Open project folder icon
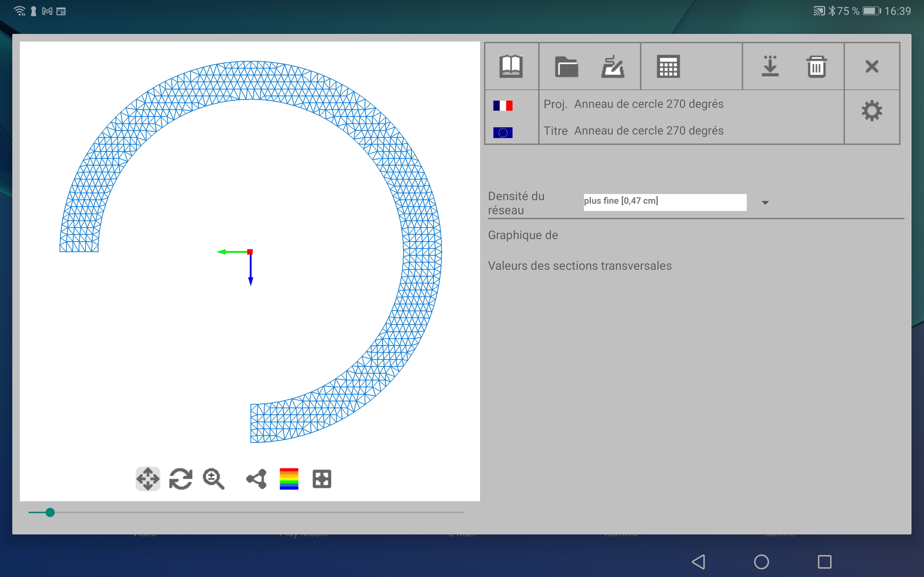This screenshot has height=577, width=924. tap(566, 66)
